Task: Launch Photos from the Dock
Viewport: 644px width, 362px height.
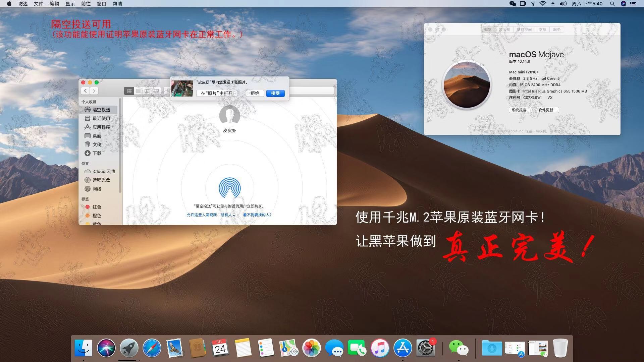Action: point(311,348)
